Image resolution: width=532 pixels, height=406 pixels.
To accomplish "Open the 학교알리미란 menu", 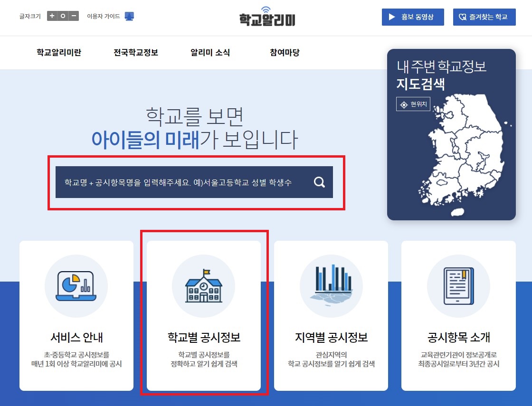I will [59, 53].
